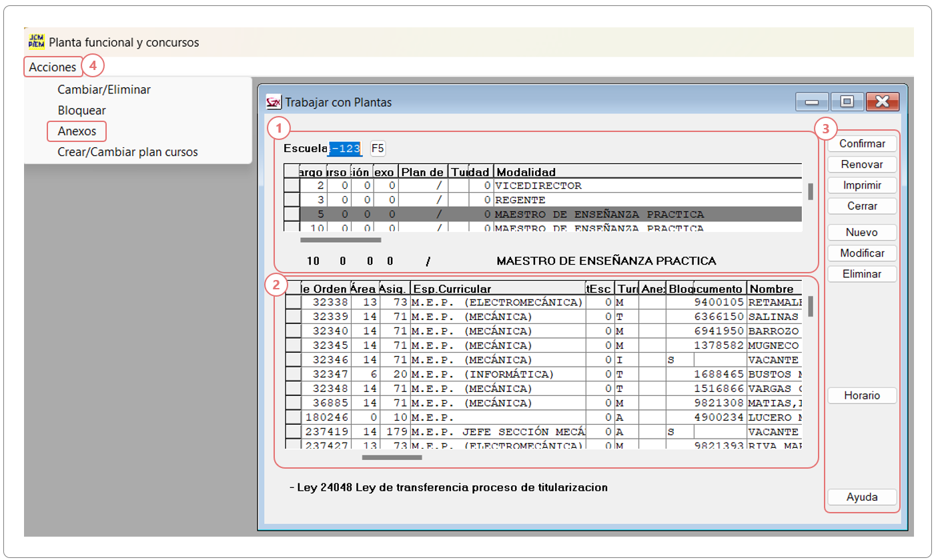Click the Planta funcional app icon
This screenshot has height=560, width=936.
[36, 41]
